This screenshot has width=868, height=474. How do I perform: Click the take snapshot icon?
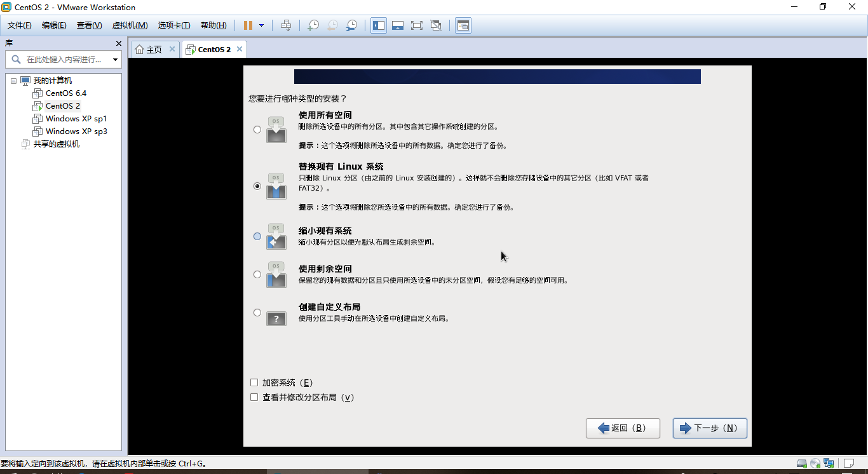[313, 25]
